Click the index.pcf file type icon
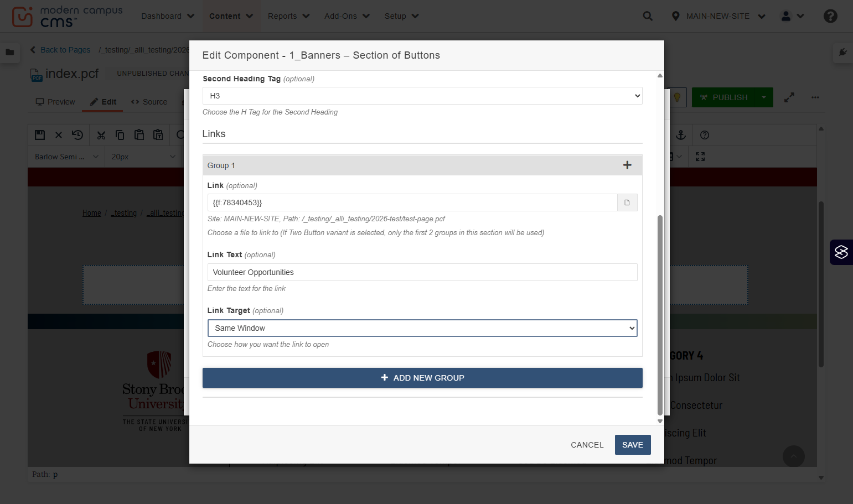This screenshot has height=504, width=853. pos(36,75)
